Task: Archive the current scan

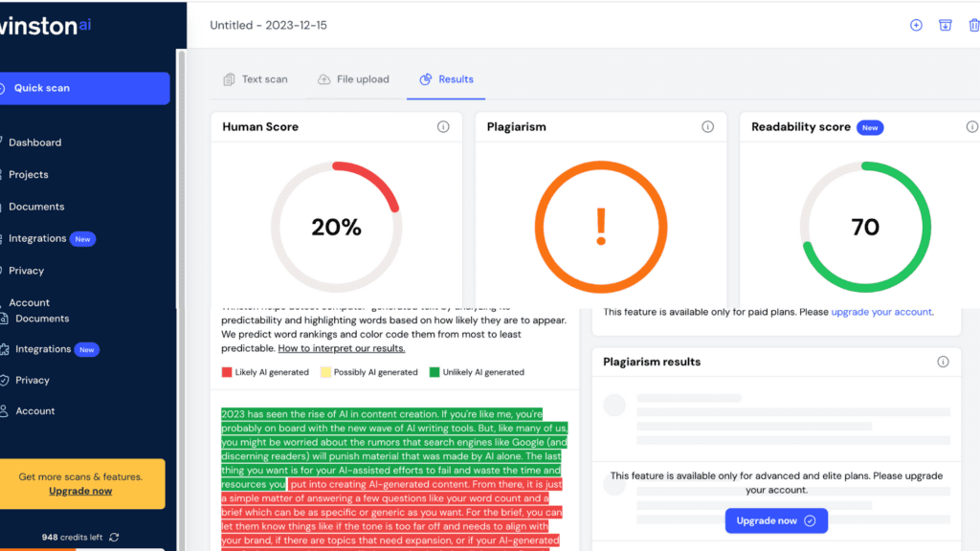Action: 946,25
